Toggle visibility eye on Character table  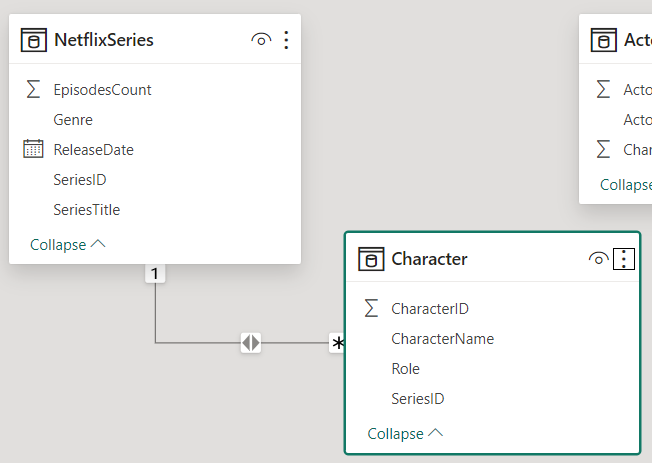[x=598, y=260]
